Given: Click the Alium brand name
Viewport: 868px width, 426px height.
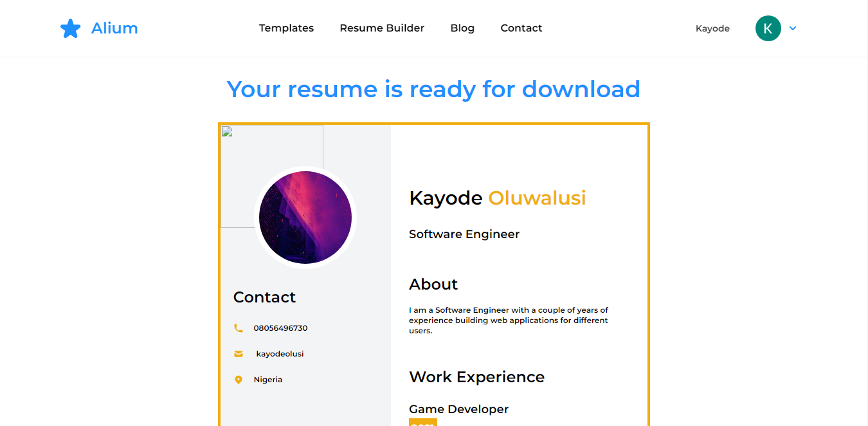Looking at the screenshot, I should tap(114, 28).
